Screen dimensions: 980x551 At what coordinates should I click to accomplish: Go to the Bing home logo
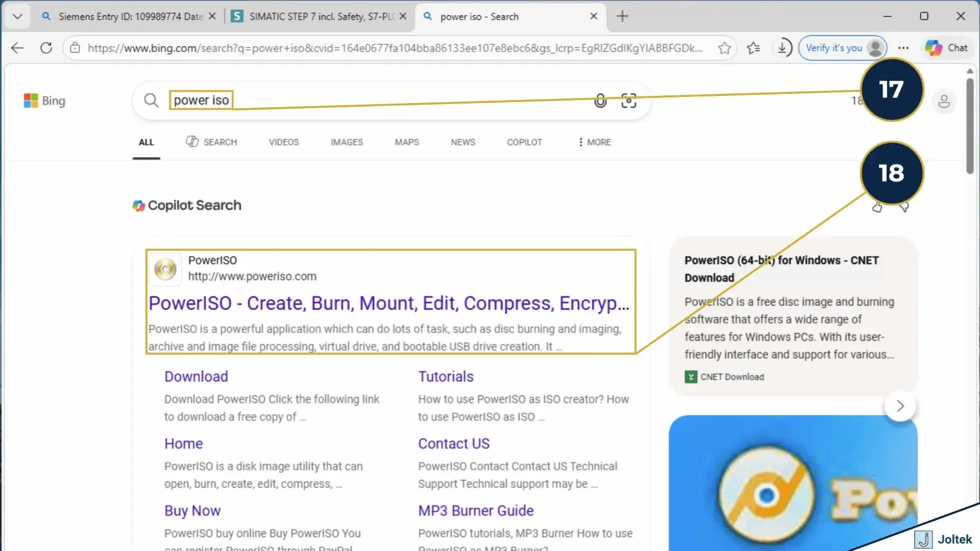click(44, 101)
